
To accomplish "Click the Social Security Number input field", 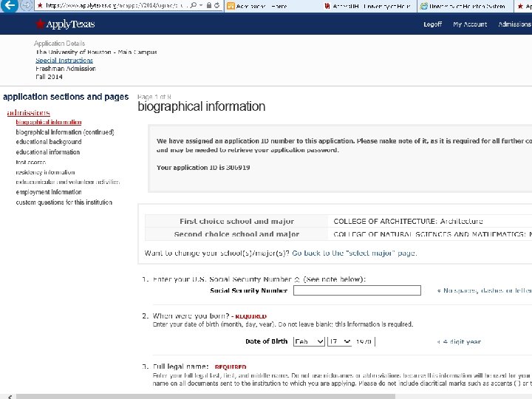I will (357, 290).
